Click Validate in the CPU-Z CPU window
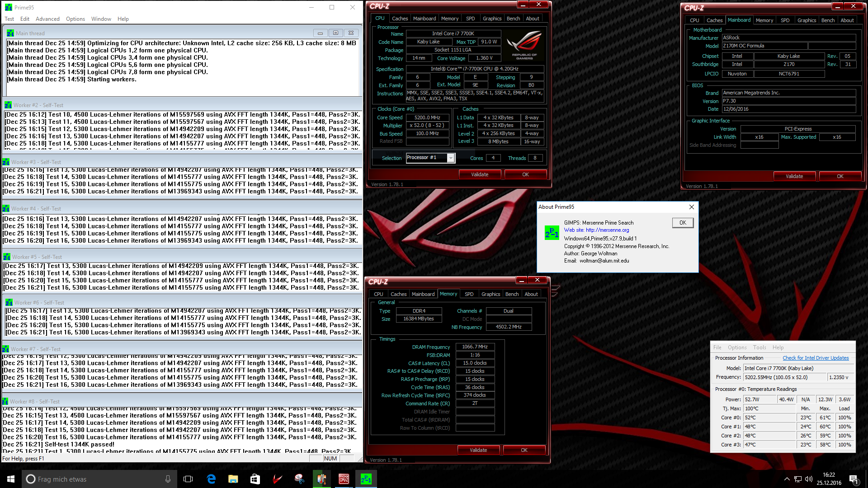 pyautogui.click(x=480, y=174)
